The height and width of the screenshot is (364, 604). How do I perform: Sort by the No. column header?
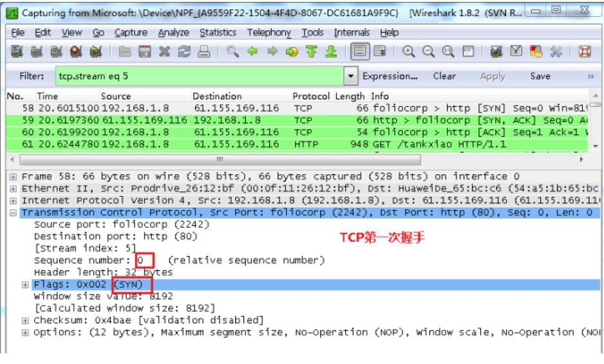[15, 96]
